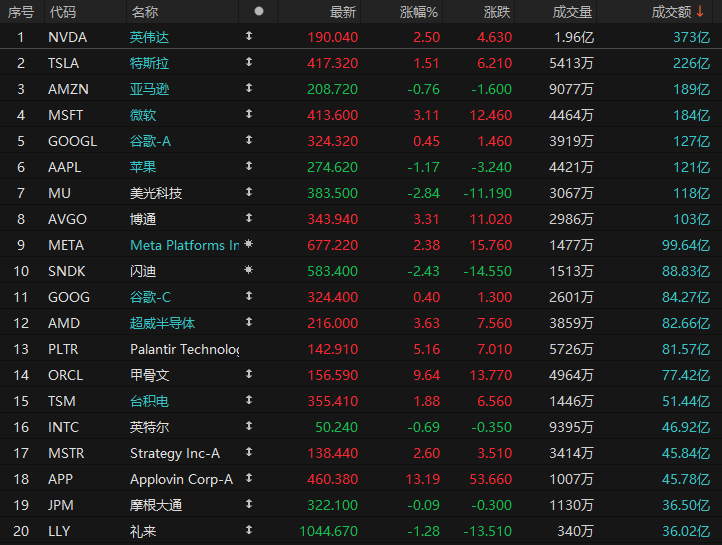The width and height of the screenshot is (722, 545).
Task: Click LLY's price 1044.670
Action: (328, 531)
